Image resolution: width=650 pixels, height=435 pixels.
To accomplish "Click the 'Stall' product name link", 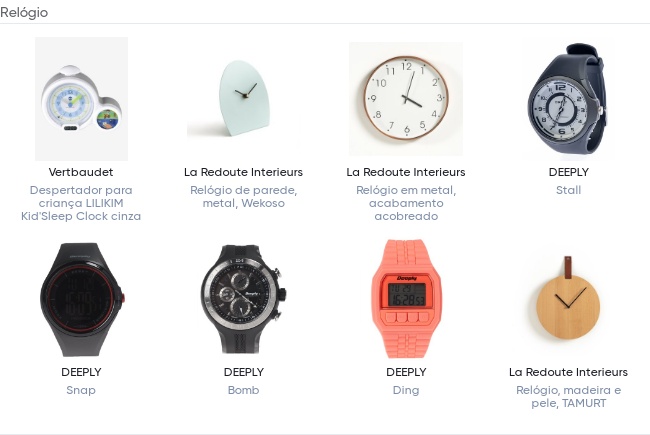I will [x=568, y=190].
